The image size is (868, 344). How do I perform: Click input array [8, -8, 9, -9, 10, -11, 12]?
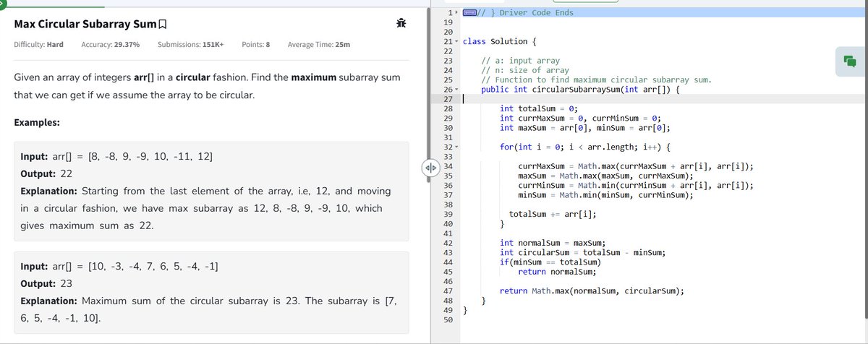point(149,157)
